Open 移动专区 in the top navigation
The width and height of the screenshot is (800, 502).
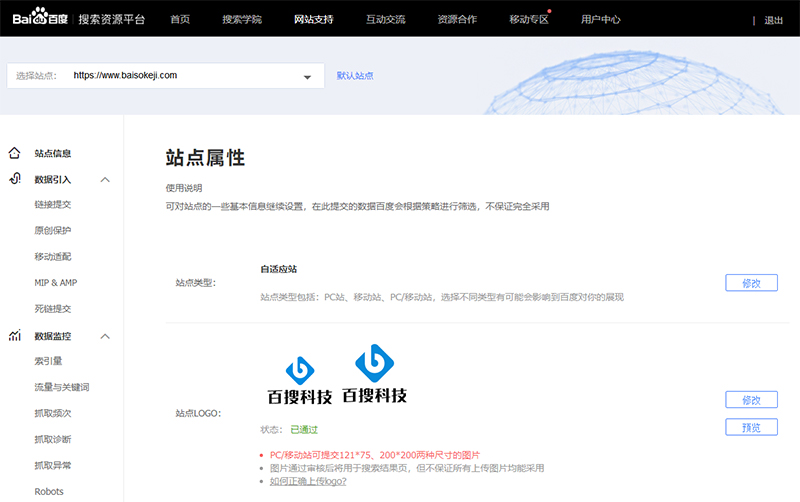click(529, 19)
